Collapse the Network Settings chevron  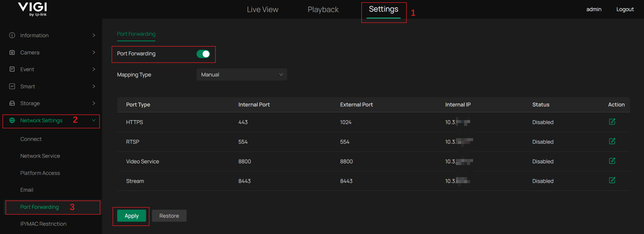click(94, 120)
